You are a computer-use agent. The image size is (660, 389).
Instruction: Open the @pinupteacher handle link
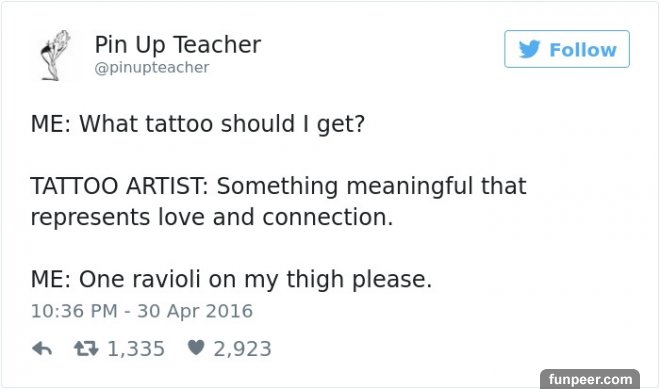[x=152, y=67]
